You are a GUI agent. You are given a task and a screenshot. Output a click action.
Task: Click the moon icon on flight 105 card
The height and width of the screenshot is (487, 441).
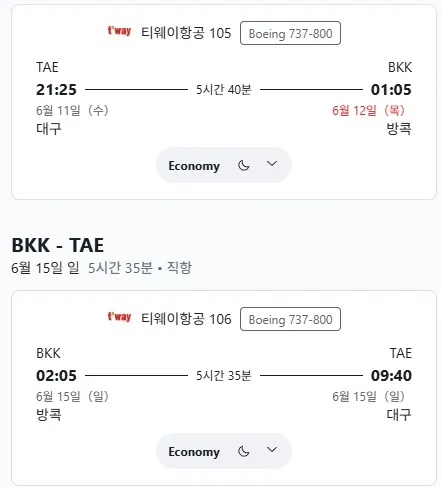pos(244,165)
